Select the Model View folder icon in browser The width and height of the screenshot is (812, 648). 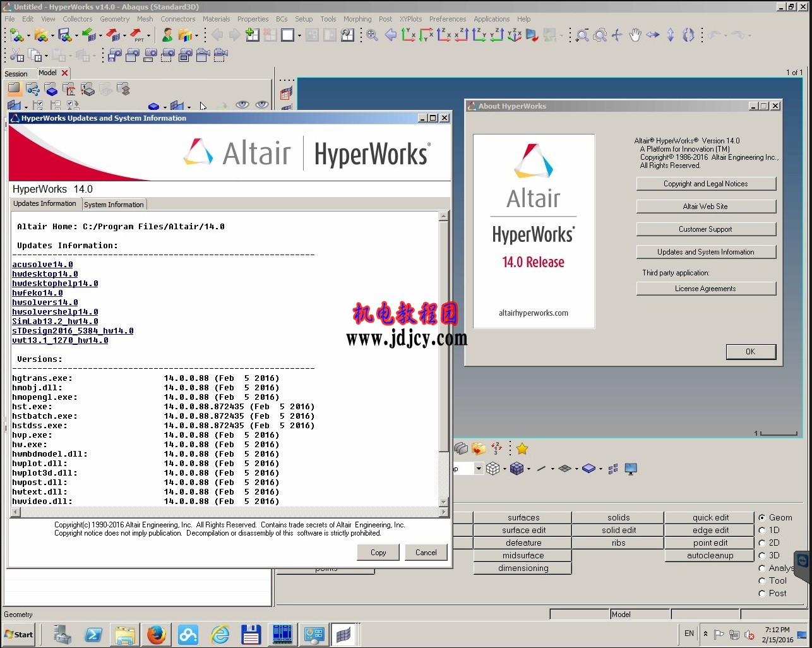pyautogui.click(x=15, y=90)
